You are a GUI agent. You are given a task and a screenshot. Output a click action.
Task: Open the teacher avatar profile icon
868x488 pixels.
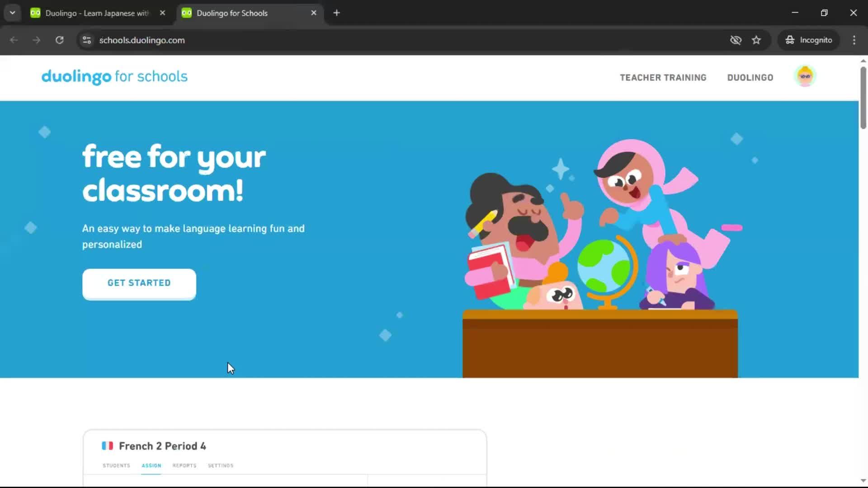click(x=805, y=76)
